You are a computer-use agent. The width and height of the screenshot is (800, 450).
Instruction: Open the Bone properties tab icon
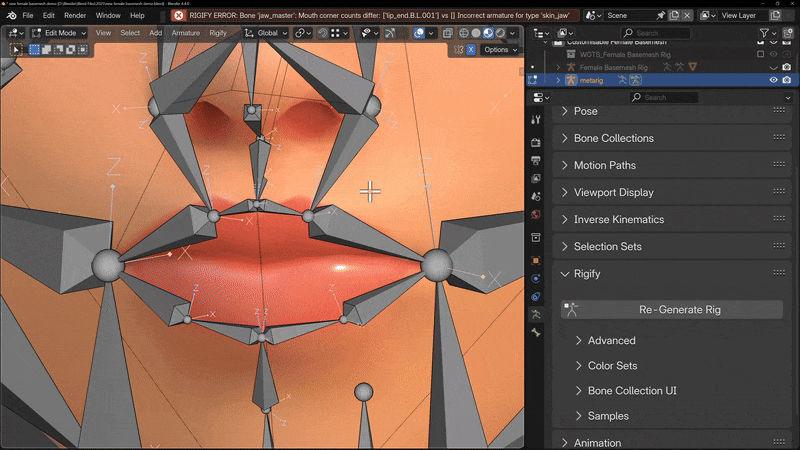click(x=536, y=332)
